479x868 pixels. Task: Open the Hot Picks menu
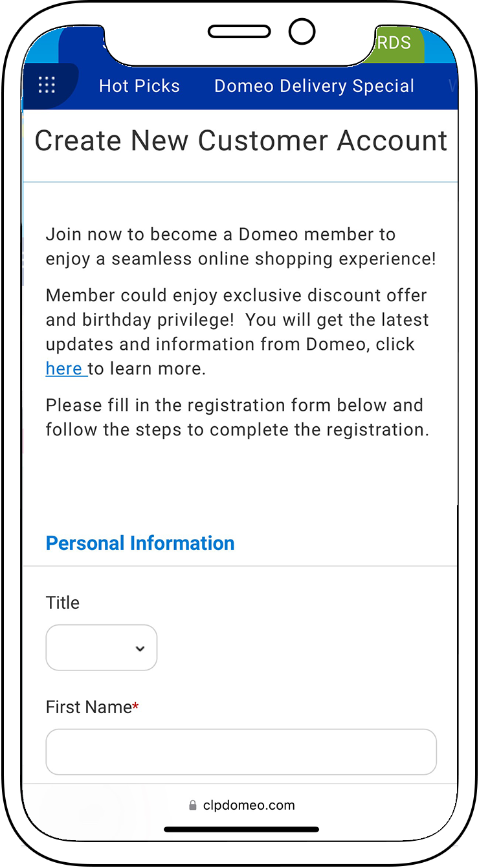pos(139,86)
